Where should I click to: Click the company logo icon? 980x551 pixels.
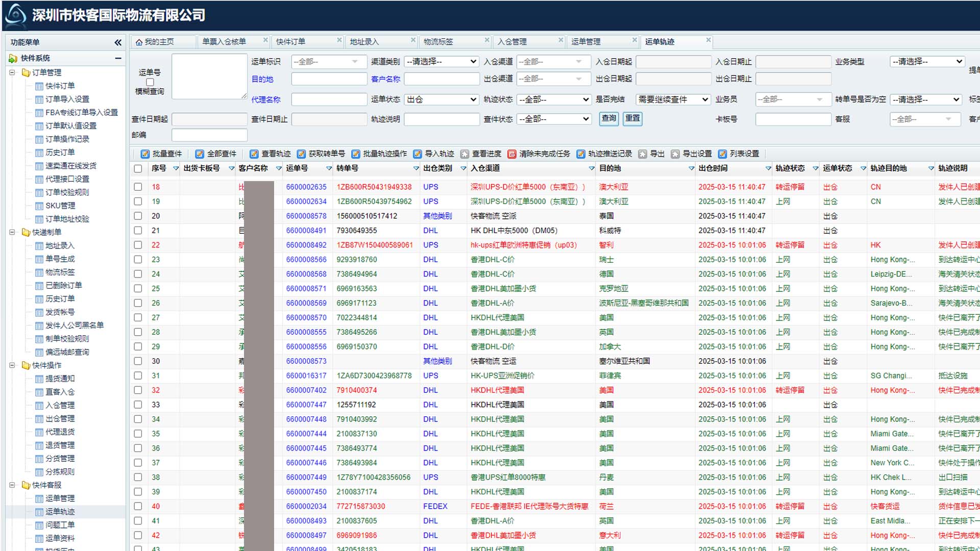point(15,15)
